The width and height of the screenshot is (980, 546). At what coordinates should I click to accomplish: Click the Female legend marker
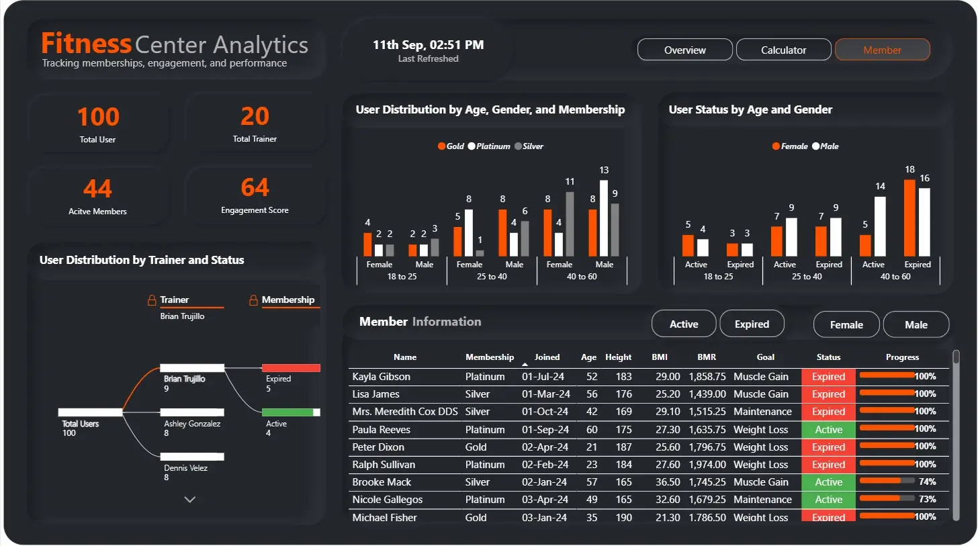point(776,146)
